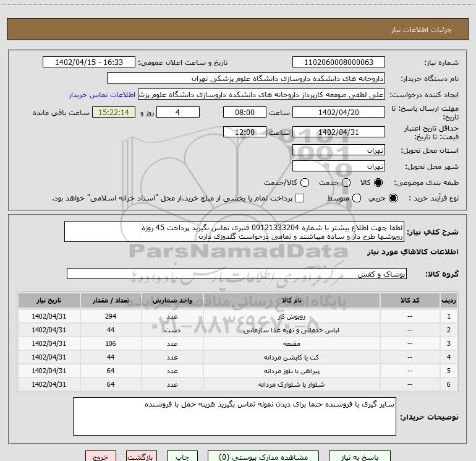Click the استان محل تحویل field
476x461 pixels.
coord(339,150)
